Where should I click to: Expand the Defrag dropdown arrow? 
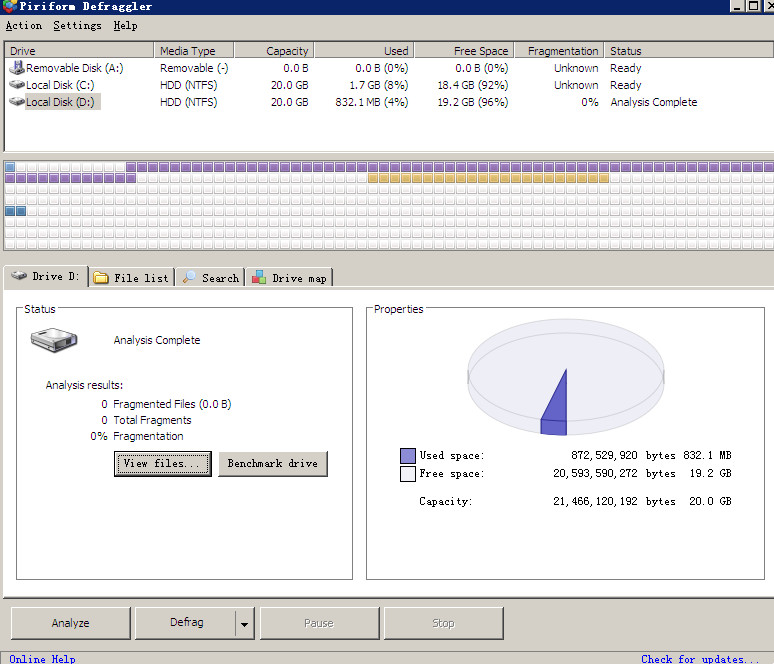pos(245,624)
